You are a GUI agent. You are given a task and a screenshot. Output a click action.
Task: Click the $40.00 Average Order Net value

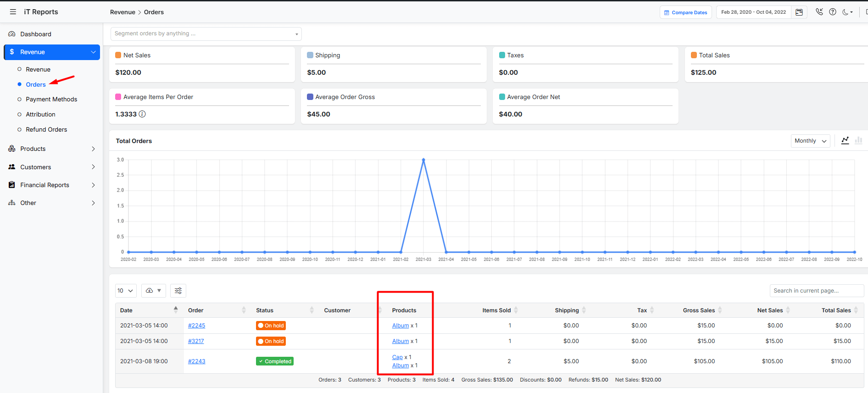pyautogui.click(x=510, y=114)
